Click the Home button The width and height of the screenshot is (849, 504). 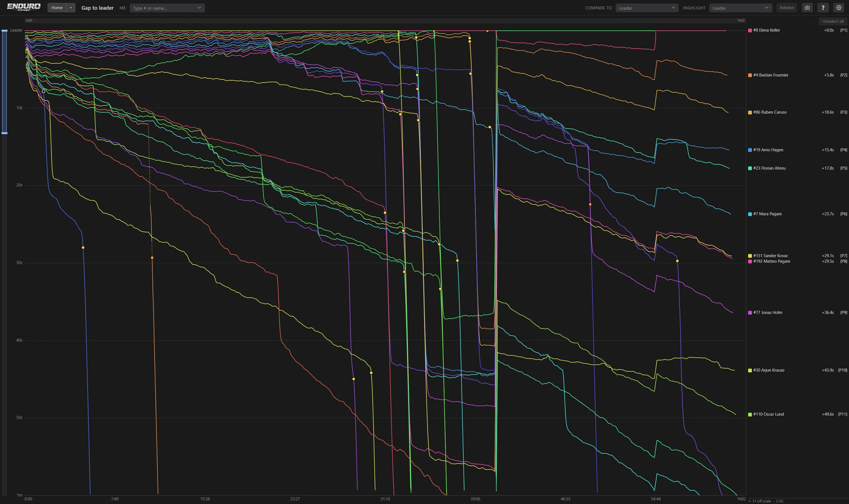57,8
